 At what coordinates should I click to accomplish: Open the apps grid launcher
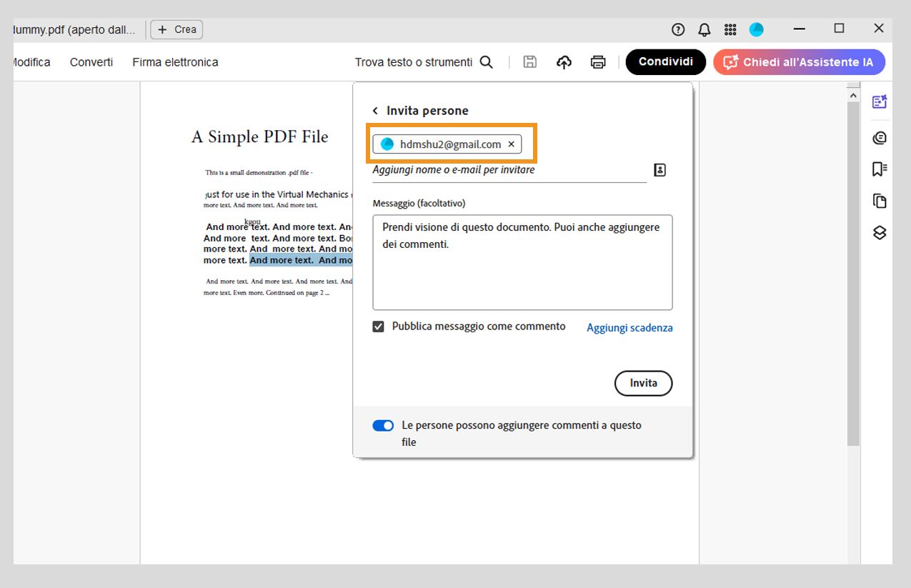pyautogui.click(x=730, y=29)
